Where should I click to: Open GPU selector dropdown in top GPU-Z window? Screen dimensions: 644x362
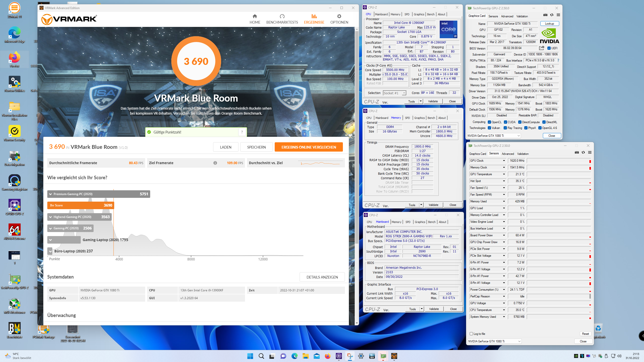point(494,136)
